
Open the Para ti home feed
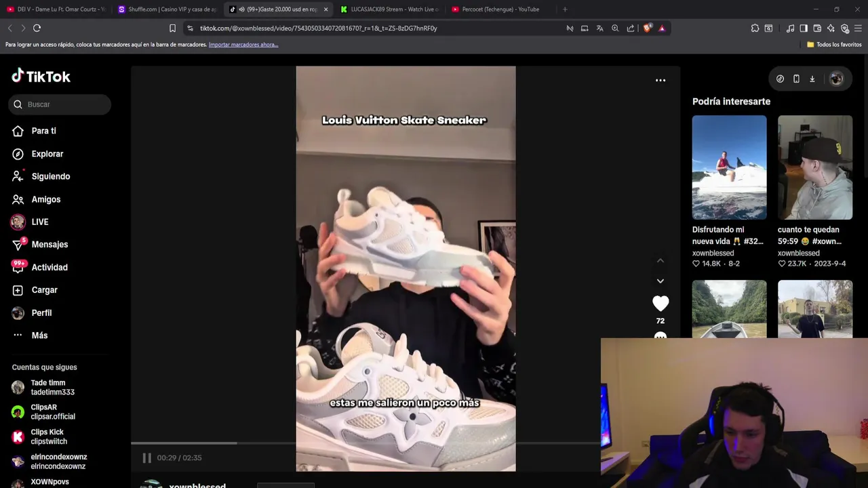(34, 131)
